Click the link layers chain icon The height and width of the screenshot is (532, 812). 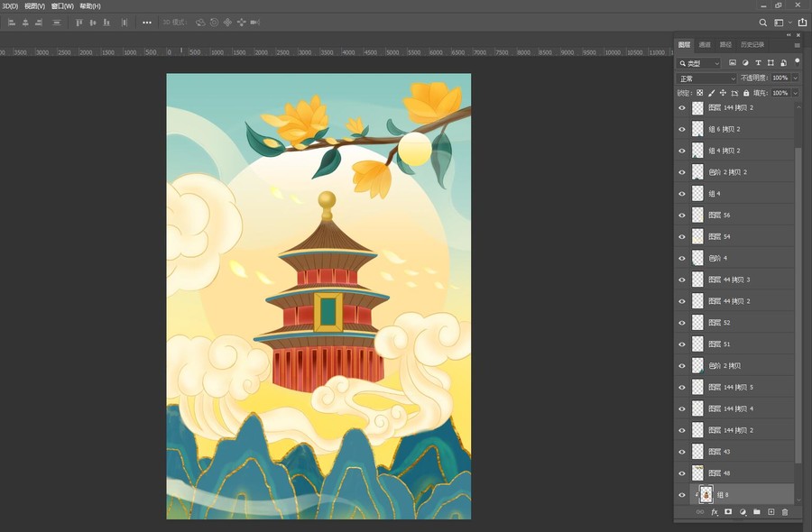pyautogui.click(x=700, y=512)
